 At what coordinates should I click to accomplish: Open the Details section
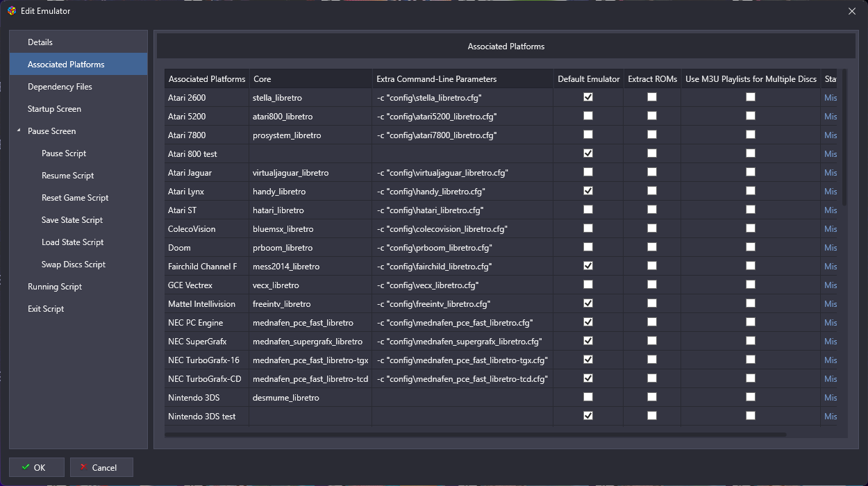point(40,42)
